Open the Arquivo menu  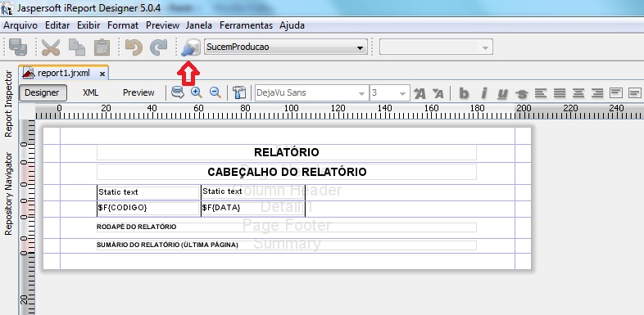(x=20, y=25)
